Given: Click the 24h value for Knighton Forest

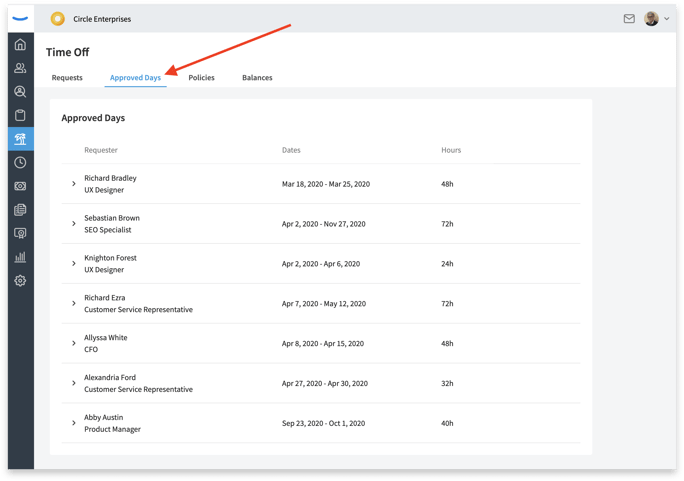Looking at the screenshot, I should click(447, 264).
